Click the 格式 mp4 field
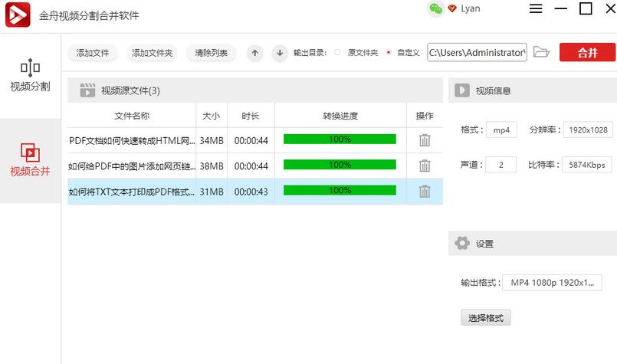Viewport: 617px width, 364px height. pyautogui.click(x=501, y=130)
